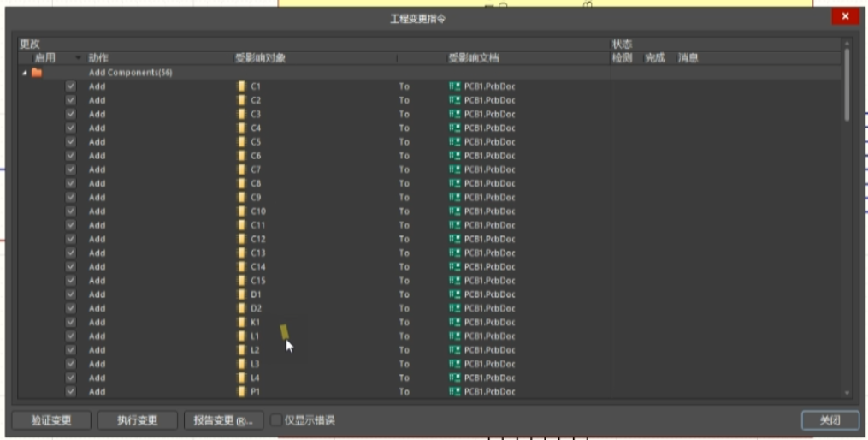Image resolution: width=868 pixels, height=440 pixels.
Task: Click the 受影响对象 column header
Action: pos(260,58)
